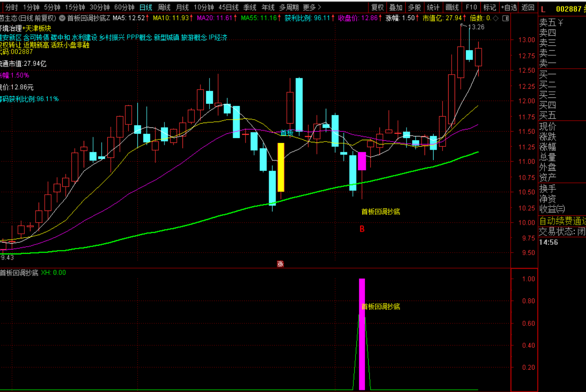
Task: Click the XH: 0.00 indicator value
Action: (x=54, y=273)
